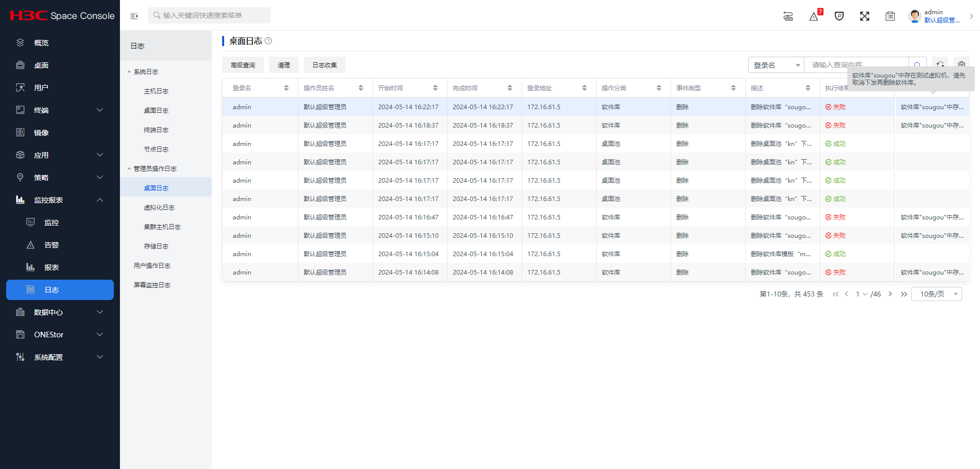980x469 pixels.
Task: Focus the top menu quick search box
Action: click(x=209, y=15)
